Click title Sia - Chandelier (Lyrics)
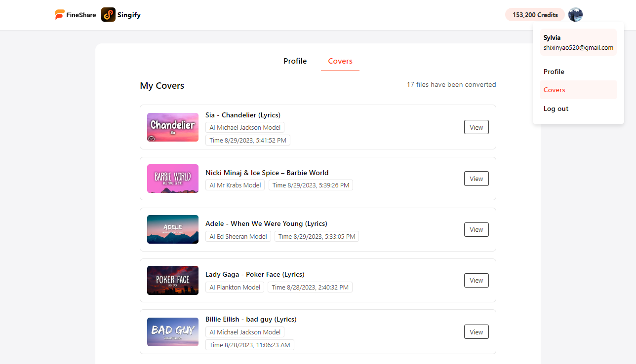This screenshot has height=364, width=636. [243, 115]
